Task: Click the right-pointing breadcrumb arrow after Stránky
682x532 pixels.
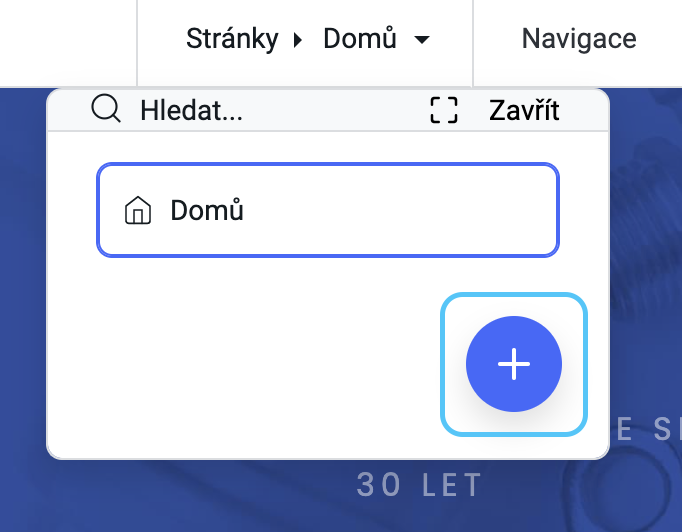Action: point(298,40)
